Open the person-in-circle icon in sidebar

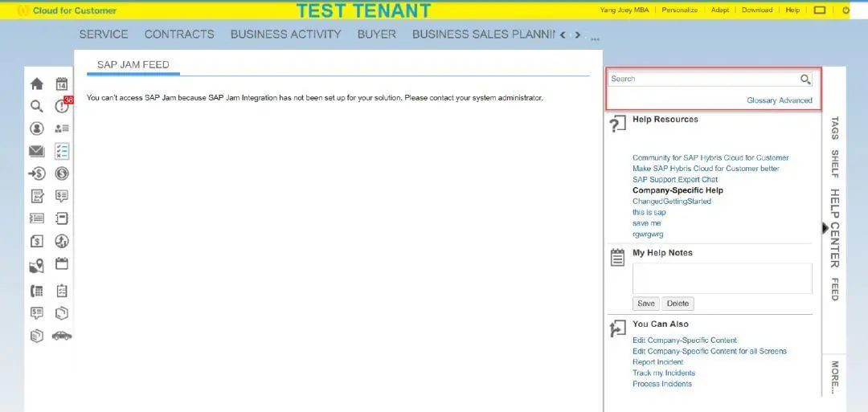(36, 128)
